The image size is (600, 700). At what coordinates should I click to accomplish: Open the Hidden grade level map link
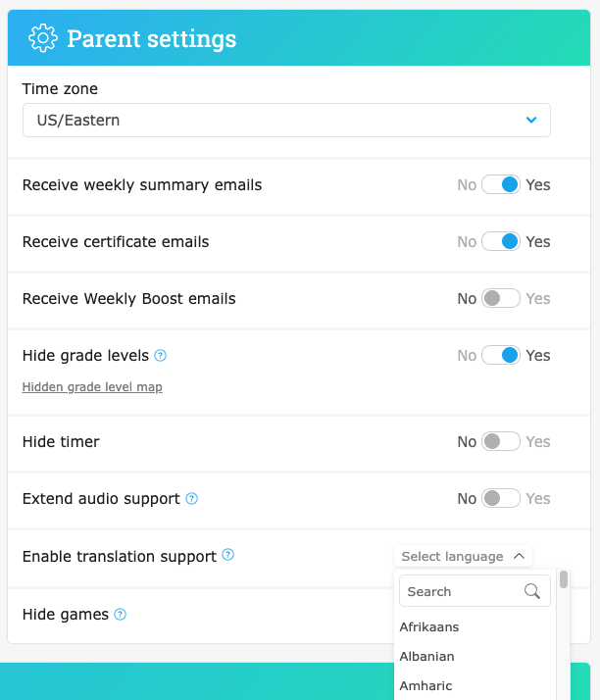pyautogui.click(x=92, y=386)
